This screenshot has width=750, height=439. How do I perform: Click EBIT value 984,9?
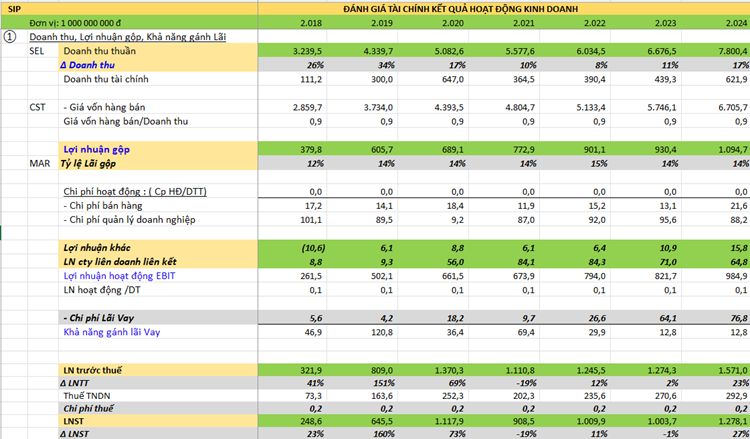(736, 276)
